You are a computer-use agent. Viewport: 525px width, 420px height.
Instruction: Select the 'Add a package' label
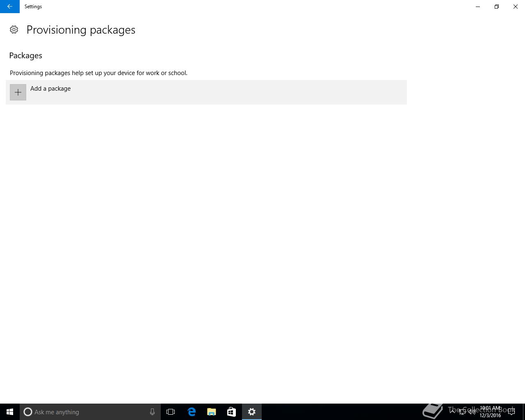click(x=50, y=89)
